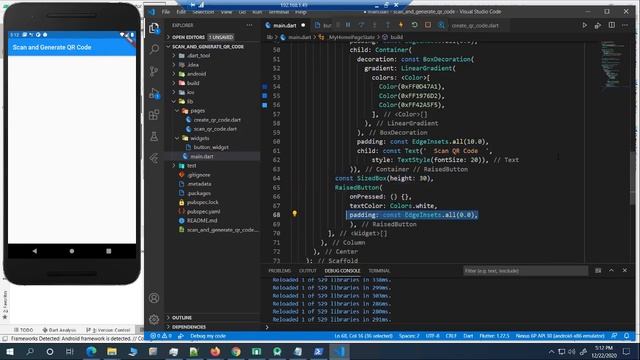Restart the debug session
This screenshot has width=640, height=360.
pos(414,25)
